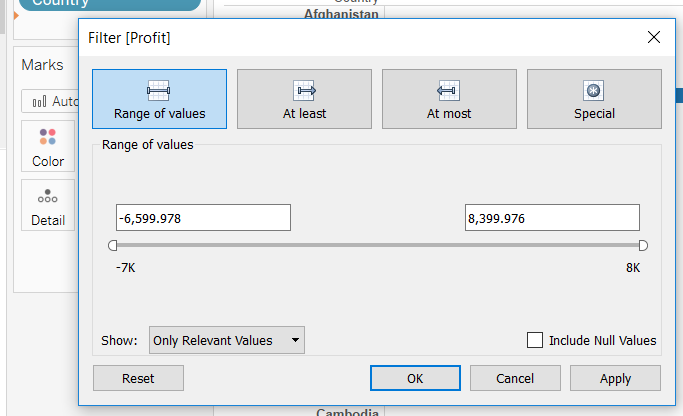Click the Reset button
The height and width of the screenshot is (416, 683).
(138, 378)
